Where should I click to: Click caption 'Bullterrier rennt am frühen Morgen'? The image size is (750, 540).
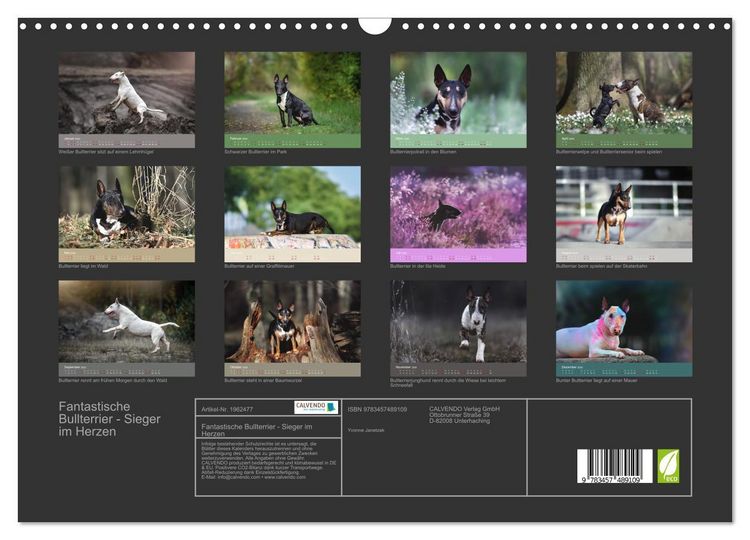pos(113,380)
